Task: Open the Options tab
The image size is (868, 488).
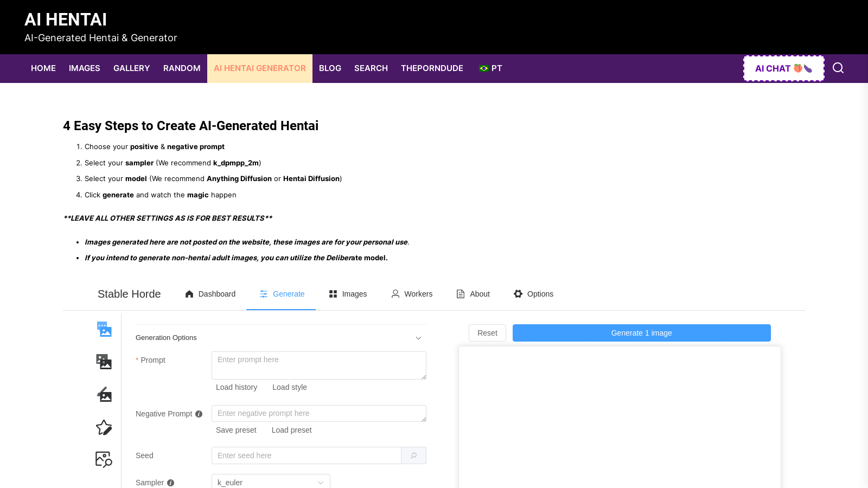Action: [x=533, y=294]
